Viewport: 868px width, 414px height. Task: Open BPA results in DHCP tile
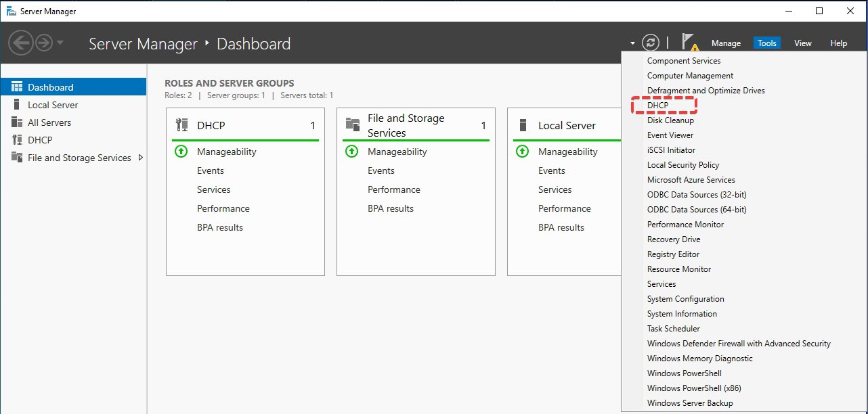[220, 227]
